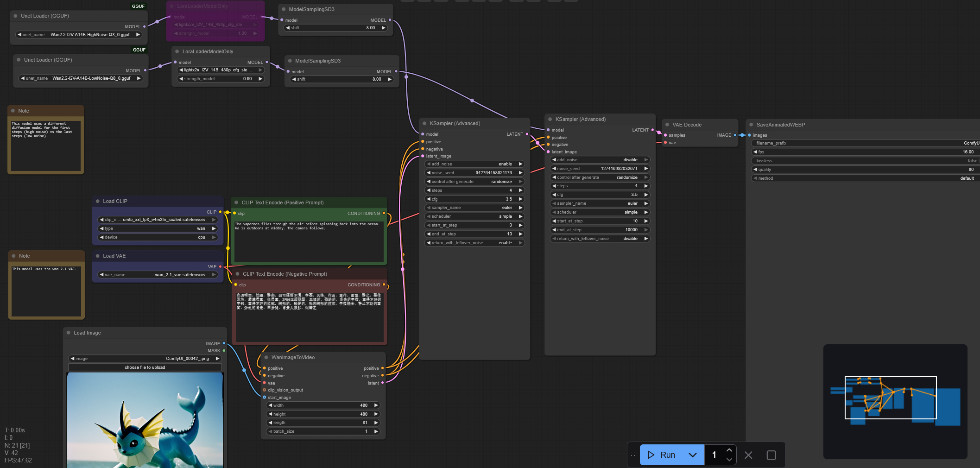Click the Vaporeon image preview thumbnail
This screenshot has width=980, height=468.
(x=145, y=420)
